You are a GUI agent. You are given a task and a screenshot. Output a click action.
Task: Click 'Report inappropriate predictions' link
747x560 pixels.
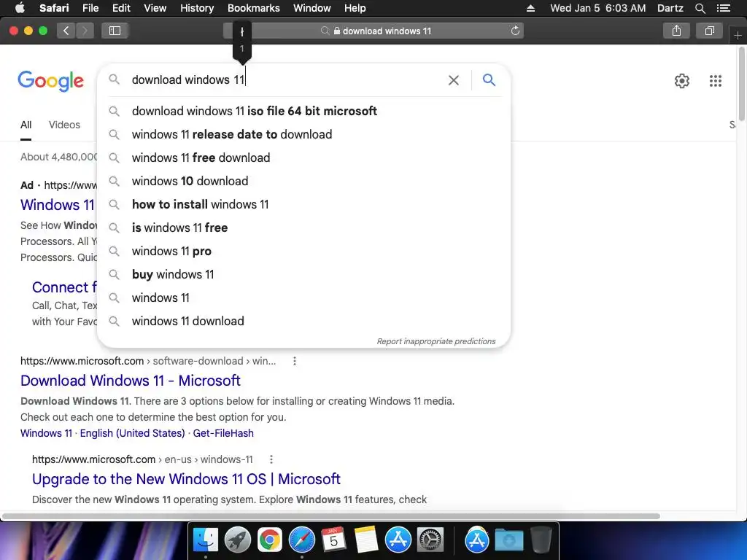436,341
